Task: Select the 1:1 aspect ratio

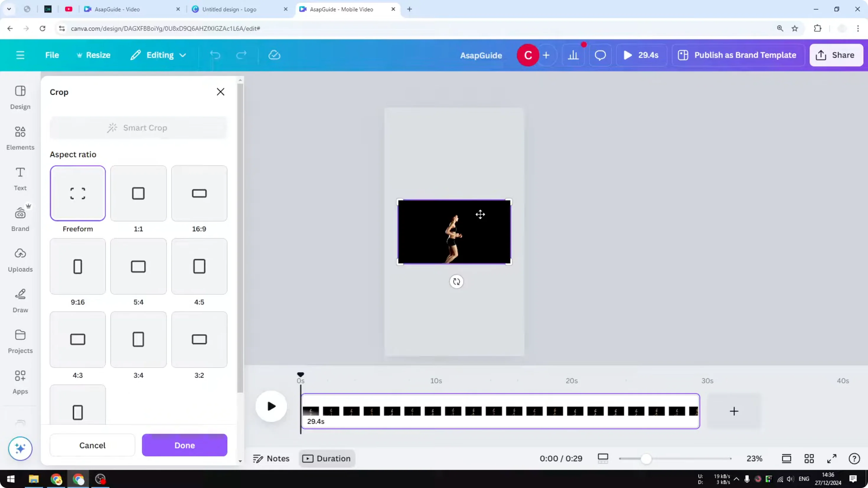Action: [x=138, y=193]
